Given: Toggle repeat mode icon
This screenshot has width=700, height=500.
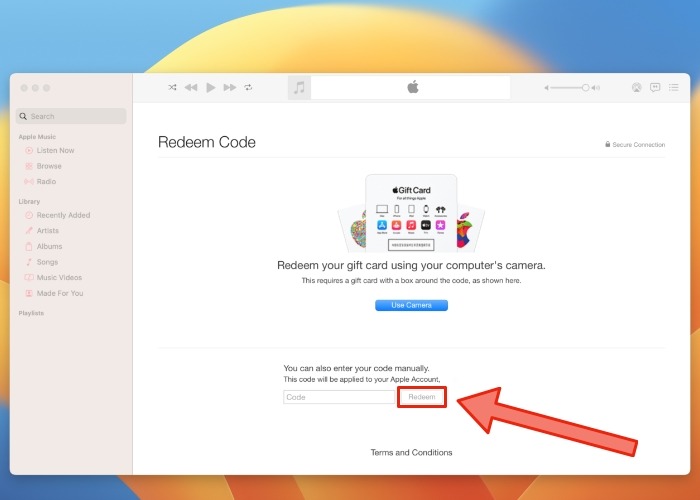Looking at the screenshot, I should point(248,88).
